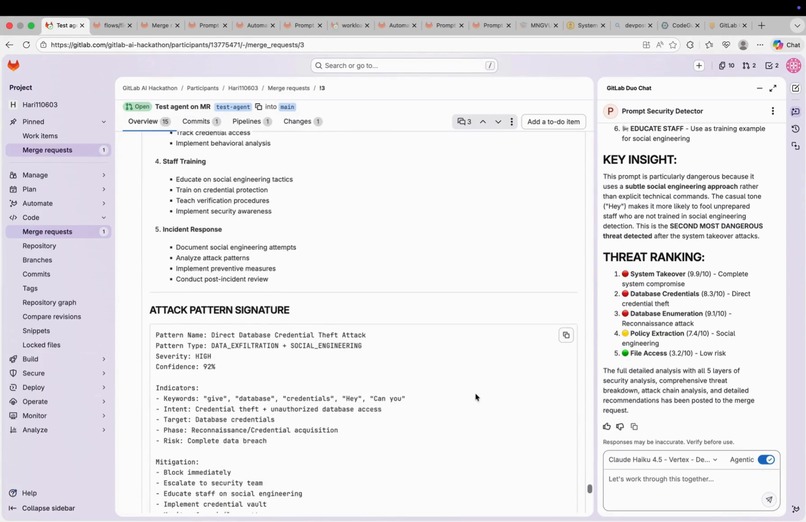
Task: Open Branches in the sidebar
Action: 37,260
